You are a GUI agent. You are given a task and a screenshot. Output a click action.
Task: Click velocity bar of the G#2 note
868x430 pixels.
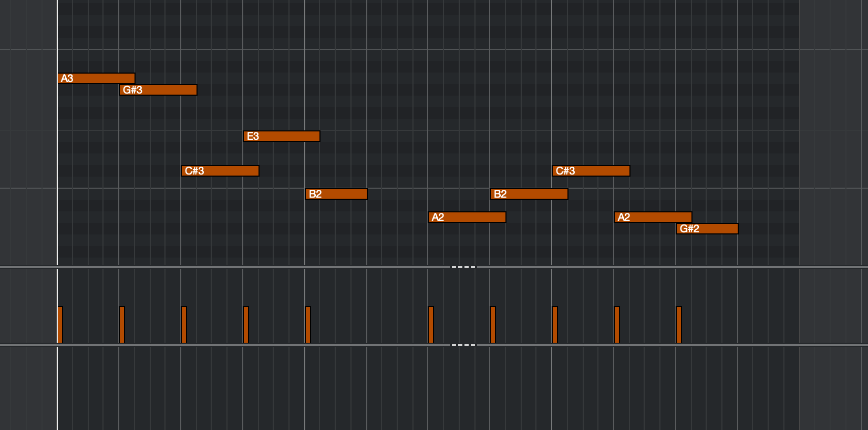(679, 325)
